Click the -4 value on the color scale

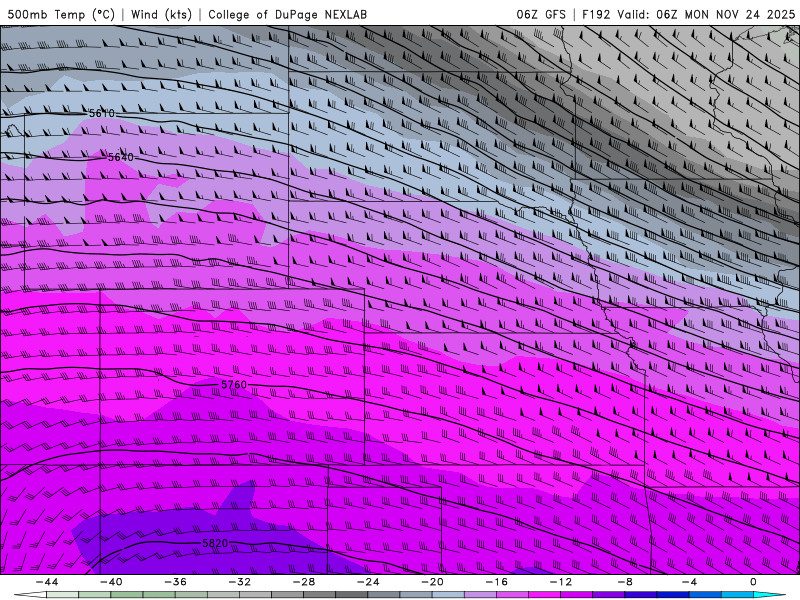pyautogui.click(x=689, y=582)
